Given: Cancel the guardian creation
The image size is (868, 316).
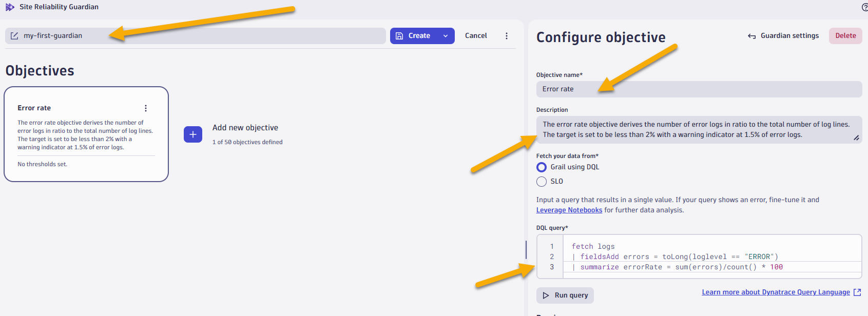Looking at the screenshot, I should click(x=476, y=36).
